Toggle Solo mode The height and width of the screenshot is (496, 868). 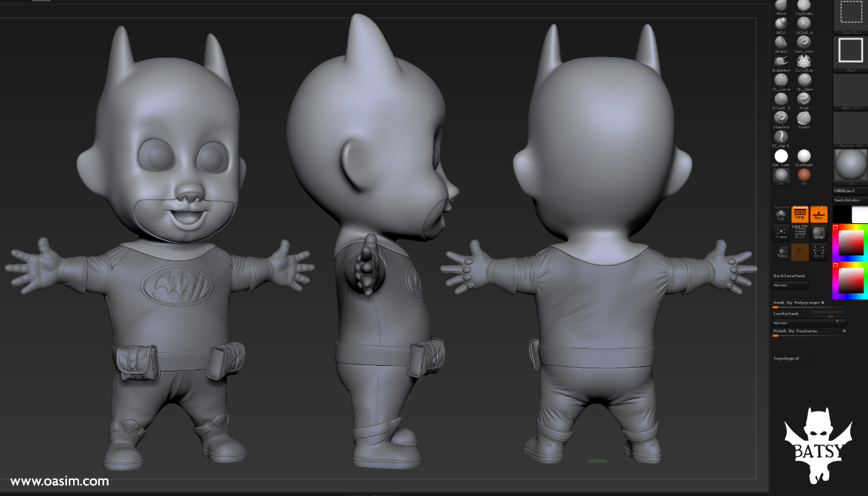pos(781,215)
